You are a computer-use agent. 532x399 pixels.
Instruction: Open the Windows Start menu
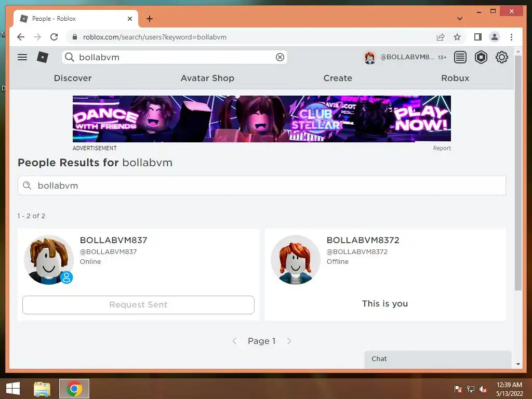pyautogui.click(x=13, y=389)
